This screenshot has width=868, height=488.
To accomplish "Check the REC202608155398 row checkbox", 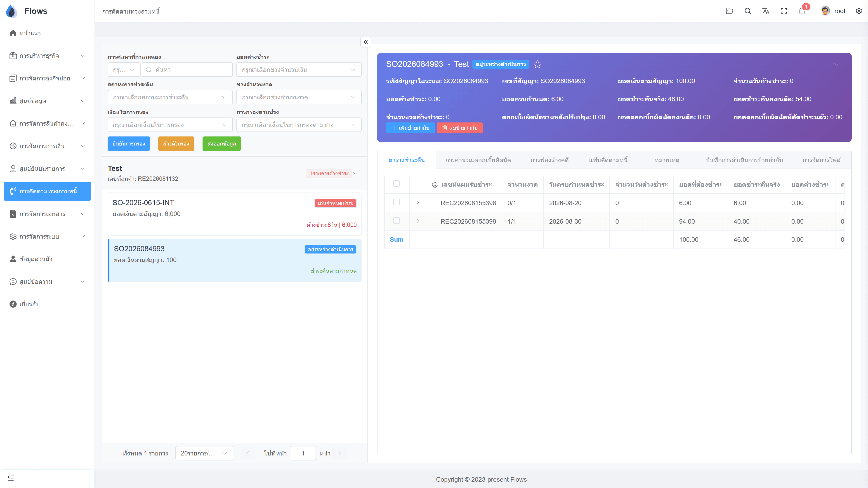I will (396, 202).
